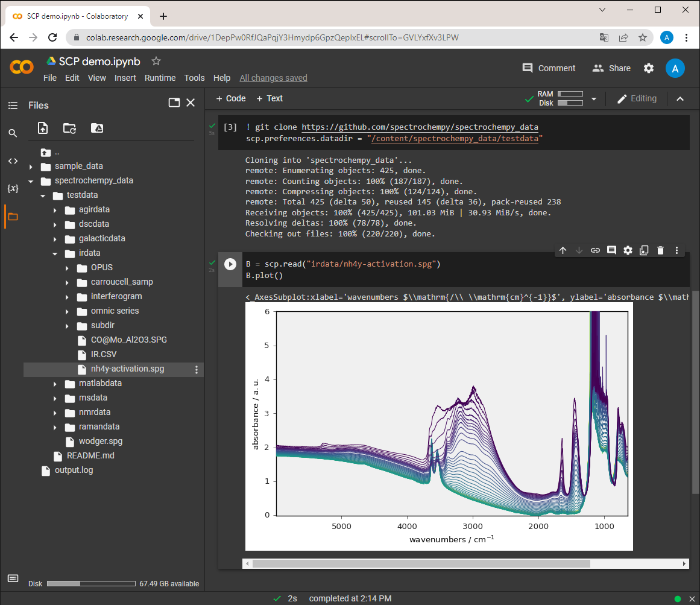Delete the cell with trash icon
700x605 pixels.
[661, 250]
